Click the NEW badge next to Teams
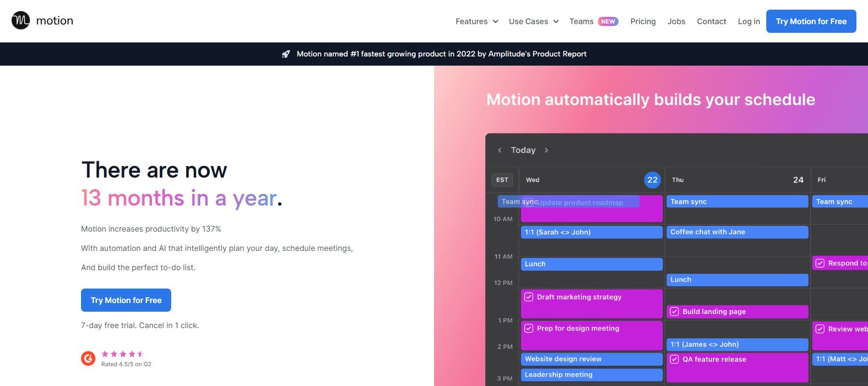The image size is (868, 386). click(608, 21)
